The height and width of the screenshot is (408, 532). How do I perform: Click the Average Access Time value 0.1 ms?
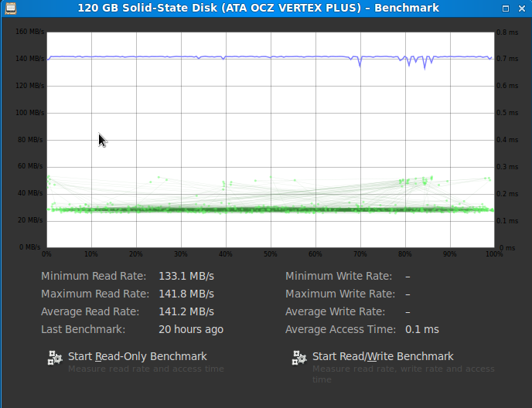click(422, 329)
